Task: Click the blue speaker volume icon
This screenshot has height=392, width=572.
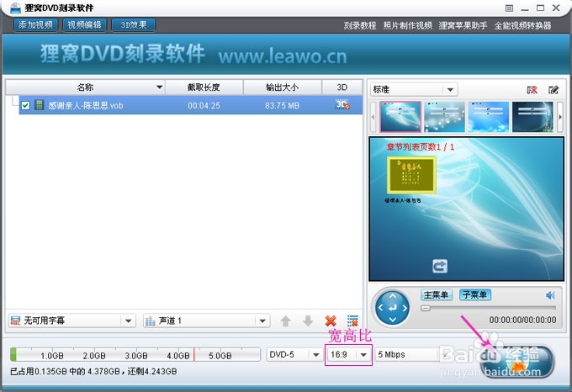Action: (x=550, y=295)
